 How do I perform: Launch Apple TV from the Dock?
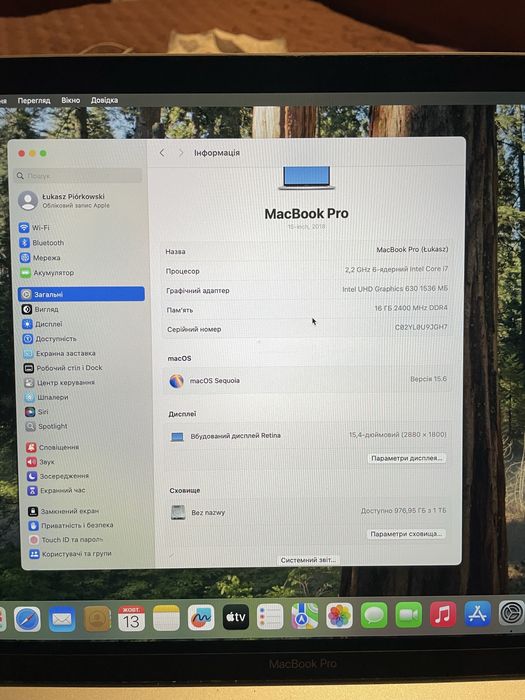pyautogui.click(x=236, y=617)
